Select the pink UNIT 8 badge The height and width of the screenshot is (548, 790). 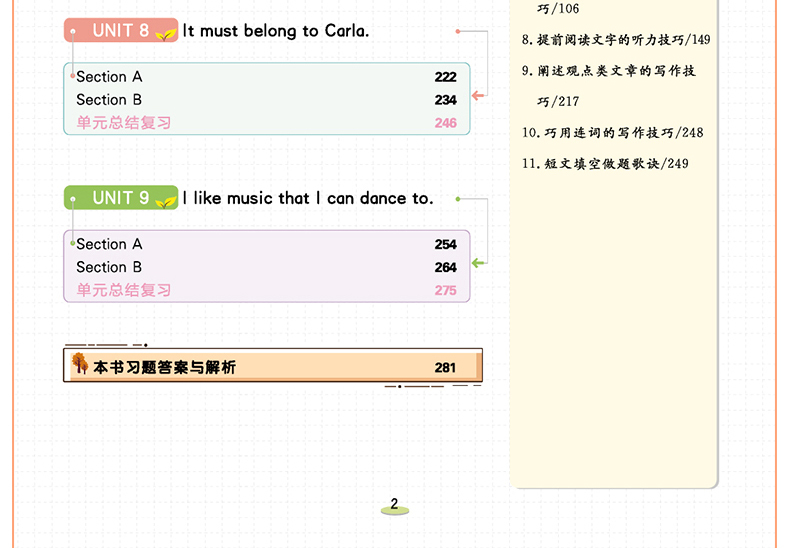[x=120, y=31]
